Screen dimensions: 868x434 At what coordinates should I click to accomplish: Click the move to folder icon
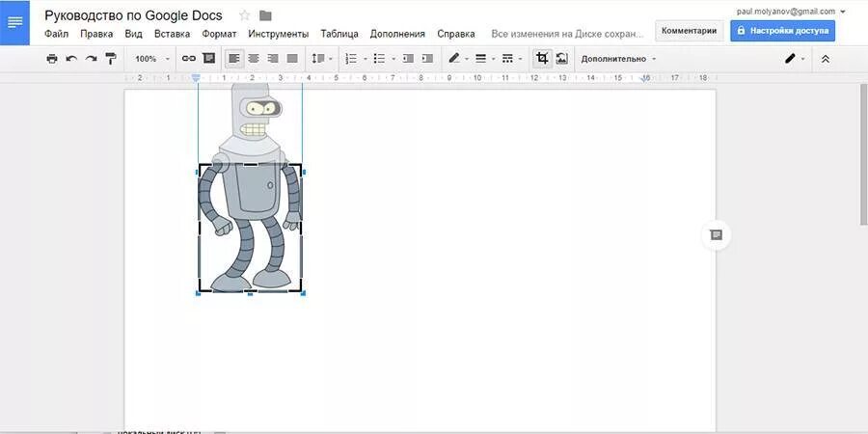click(x=266, y=15)
